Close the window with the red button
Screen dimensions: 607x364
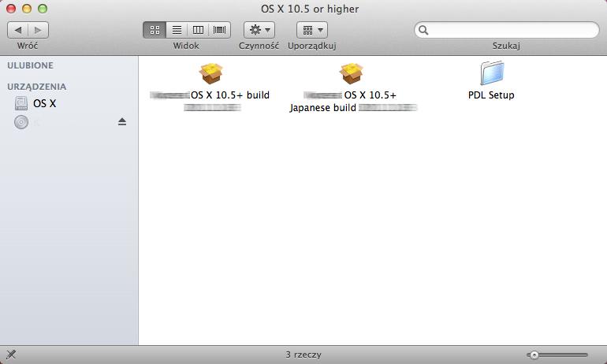point(11,9)
